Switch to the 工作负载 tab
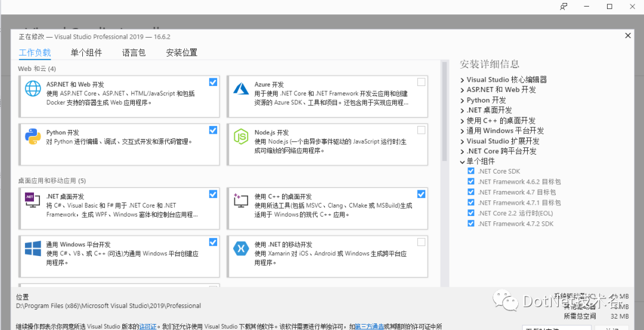 (x=35, y=53)
